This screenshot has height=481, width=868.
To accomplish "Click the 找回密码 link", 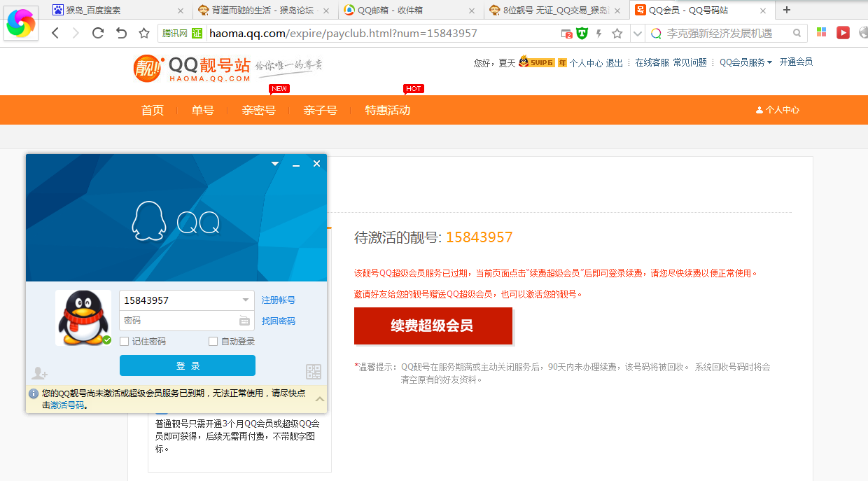I will (279, 321).
